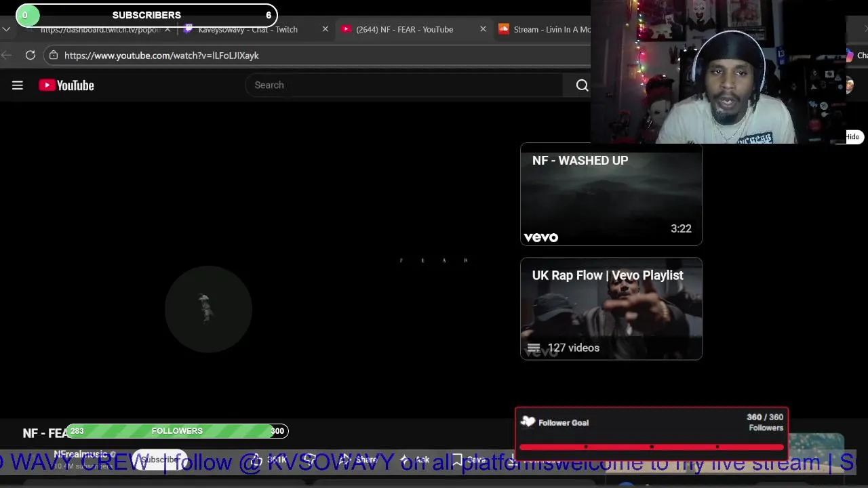
Task: Click the Ask button under video
Action: [414, 460]
